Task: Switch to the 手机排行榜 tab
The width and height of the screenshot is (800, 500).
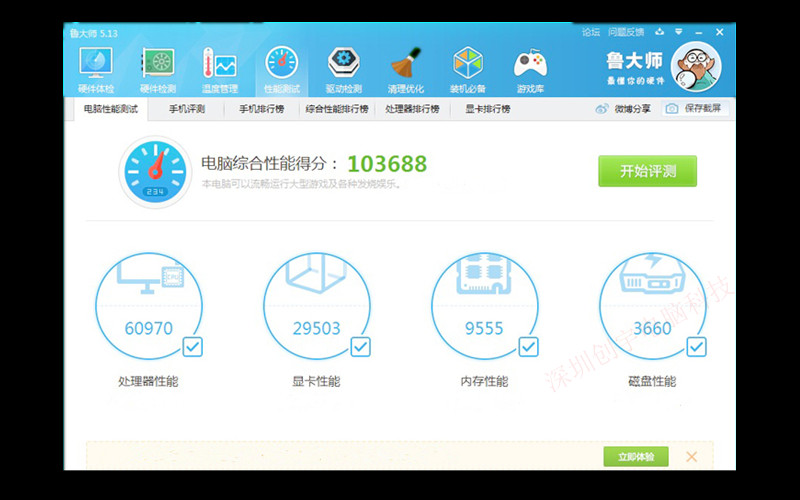Action: click(x=262, y=109)
